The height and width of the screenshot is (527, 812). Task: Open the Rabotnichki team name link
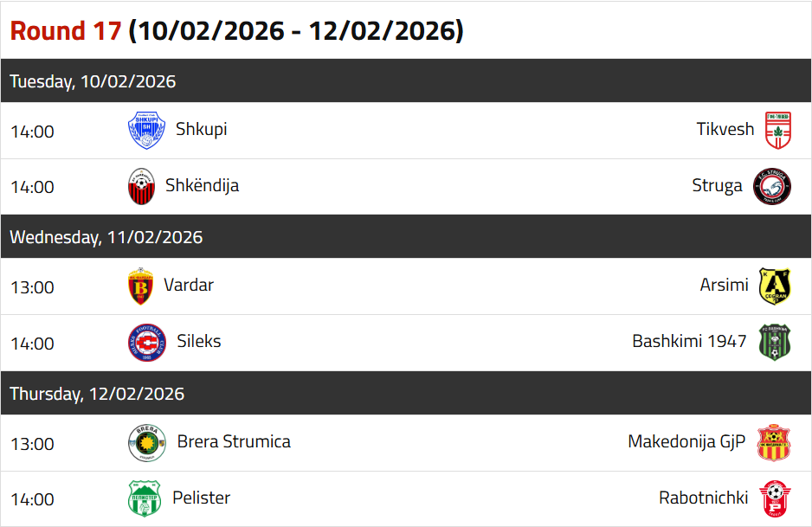(703, 498)
